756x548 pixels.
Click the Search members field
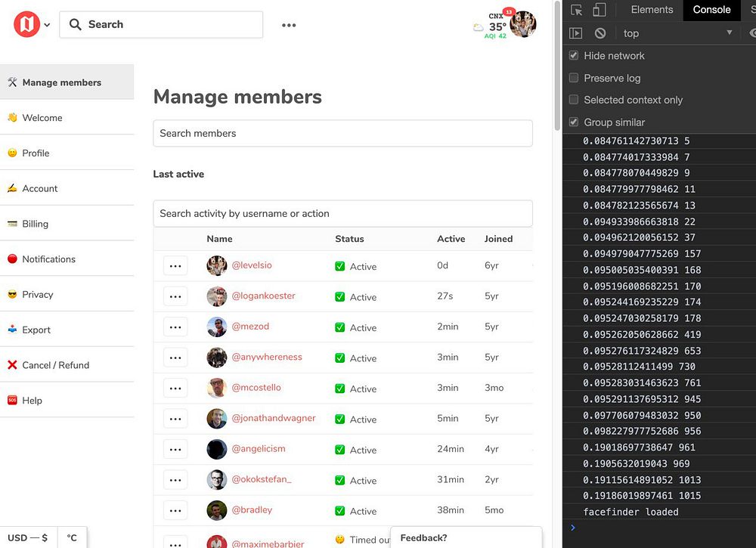[x=342, y=134]
